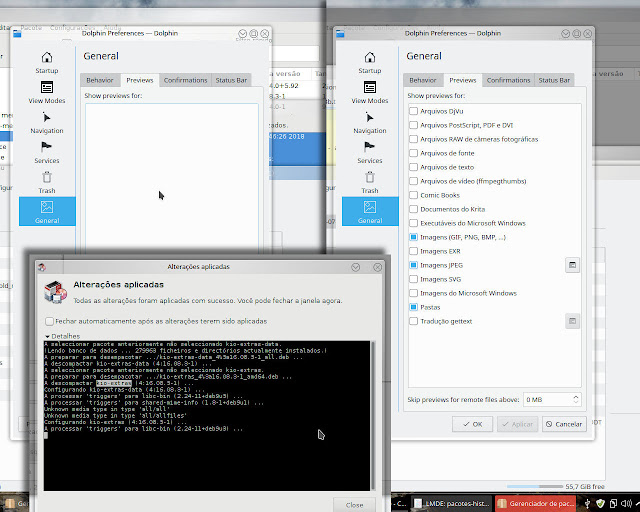Enable Tradução gettext previews

coord(413,321)
